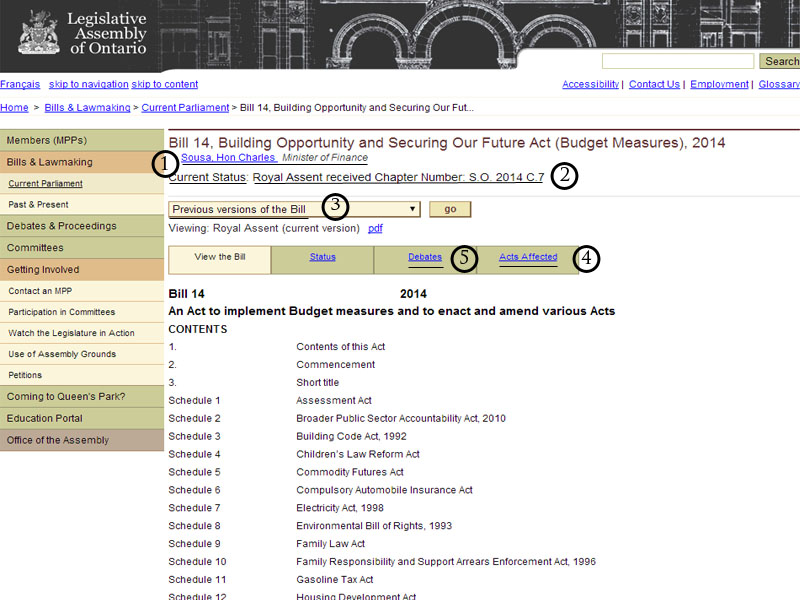Click the Commencement entry

tap(335, 365)
